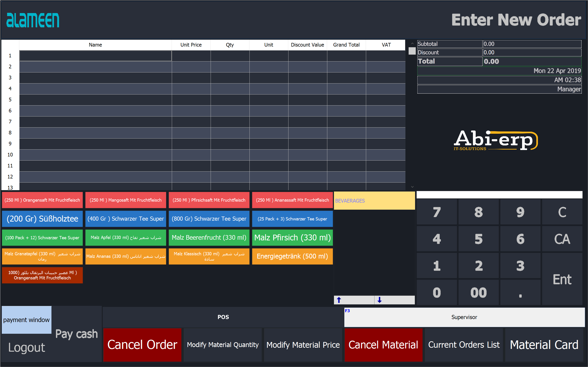588x367 pixels.
Task: Add the red Mangosaft Mit Fruchtfleisch item
Action: click(126, 200)
